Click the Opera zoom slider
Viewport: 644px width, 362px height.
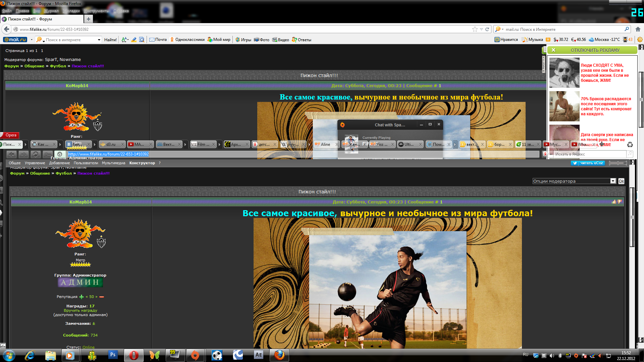(618, 163)
